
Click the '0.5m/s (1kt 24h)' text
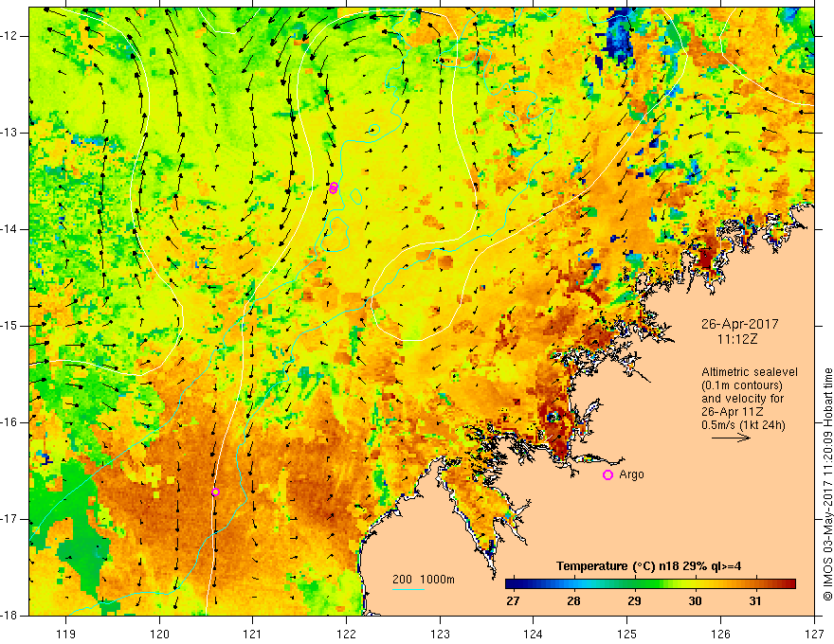tap(743, 425)
